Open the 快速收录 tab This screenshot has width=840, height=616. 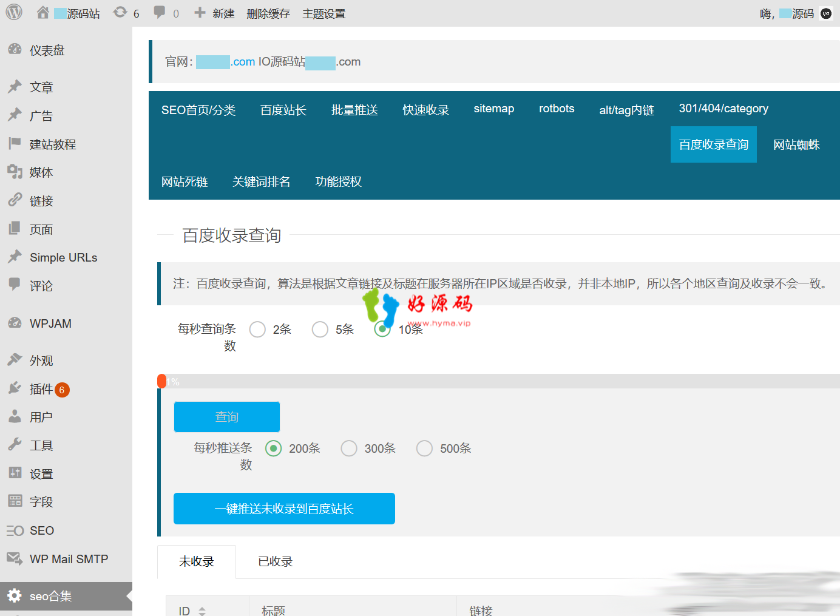pos(426,110)
